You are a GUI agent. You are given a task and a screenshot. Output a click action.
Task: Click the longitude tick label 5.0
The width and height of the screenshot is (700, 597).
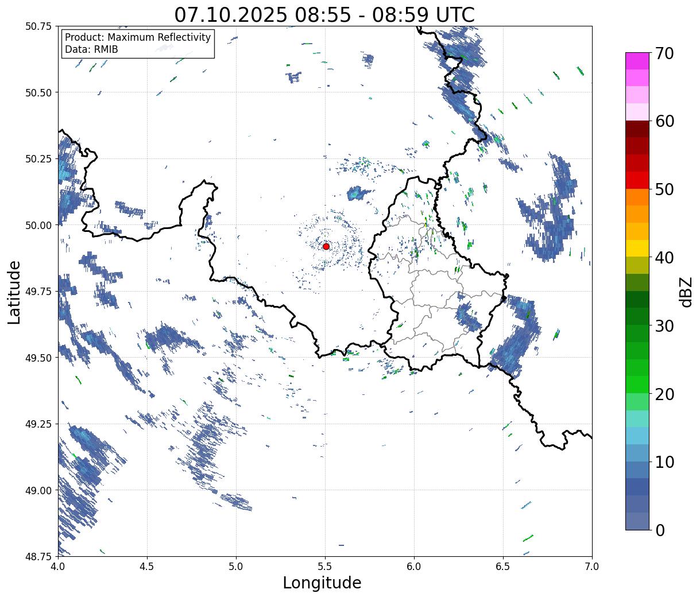click(236, 567)
